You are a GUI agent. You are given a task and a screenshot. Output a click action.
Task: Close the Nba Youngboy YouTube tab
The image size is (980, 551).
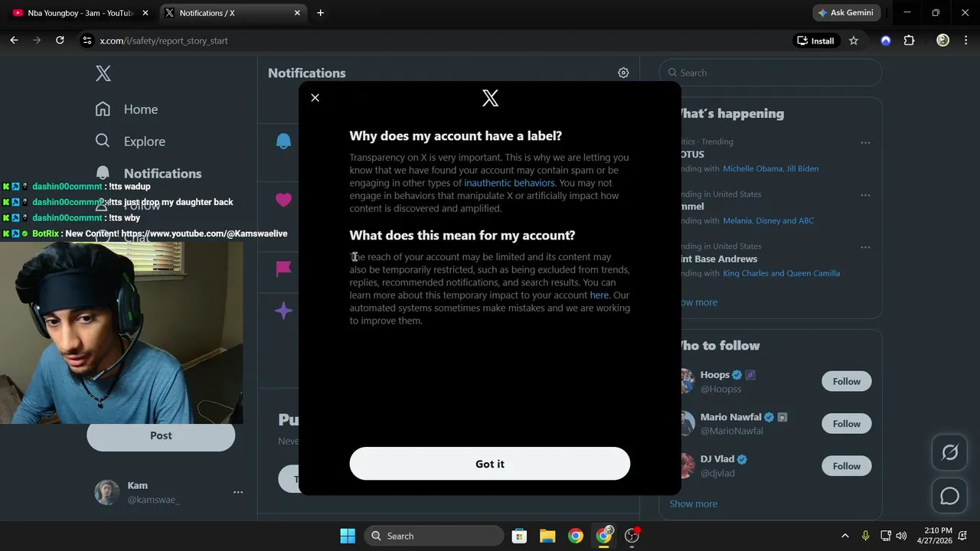pyautogui.click(x=145, y=13)
